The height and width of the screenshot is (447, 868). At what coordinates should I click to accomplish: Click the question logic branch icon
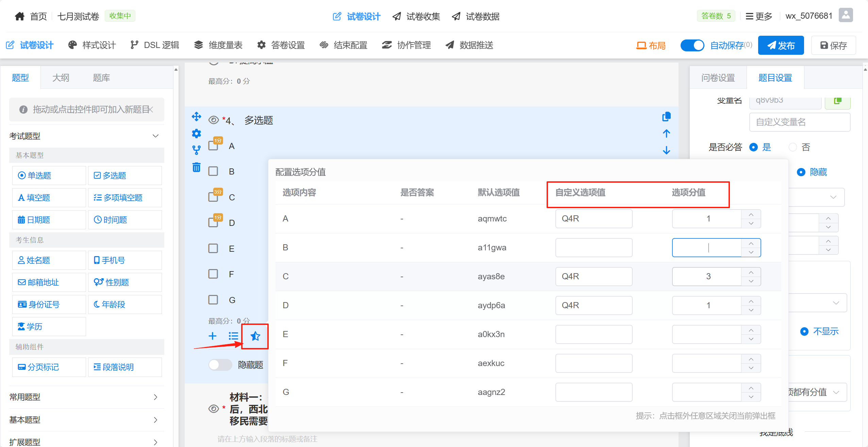pyautogui.click(x=196, y=150)
